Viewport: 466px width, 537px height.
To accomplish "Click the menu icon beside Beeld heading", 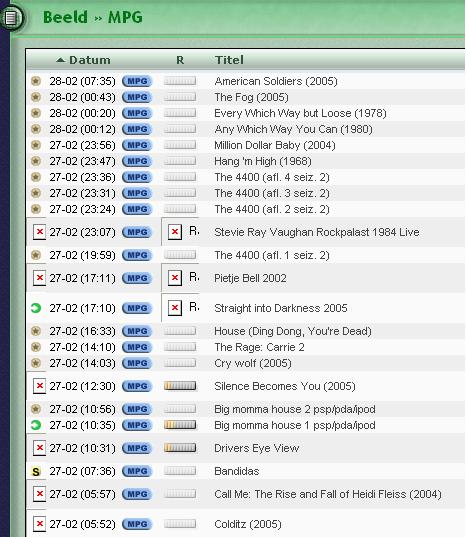I will (x=11, y=17).
